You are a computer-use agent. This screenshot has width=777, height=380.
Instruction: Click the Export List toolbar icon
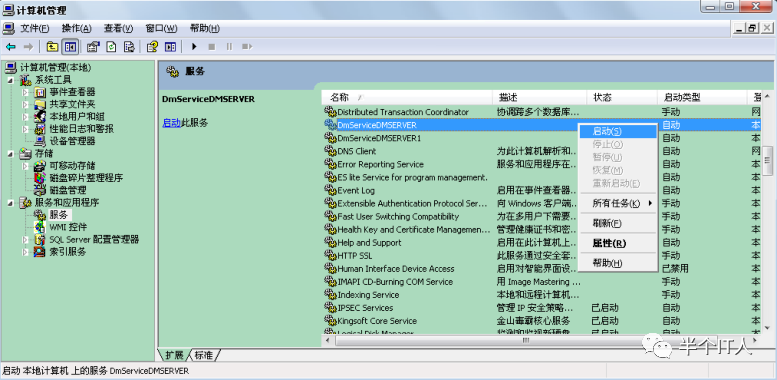[129, 47]
